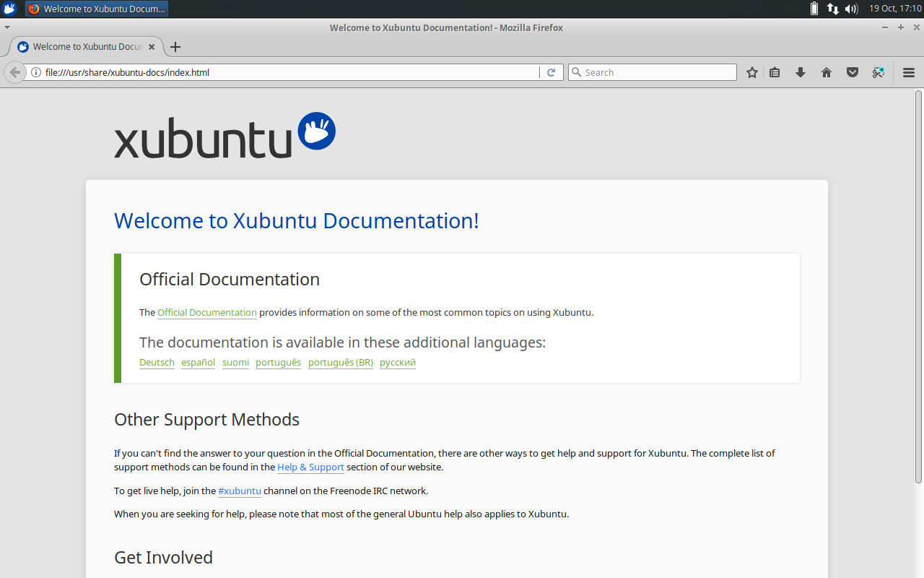Open search engine options via magnifier
Screen dimensions: 924x578
(x=577, y=72)
